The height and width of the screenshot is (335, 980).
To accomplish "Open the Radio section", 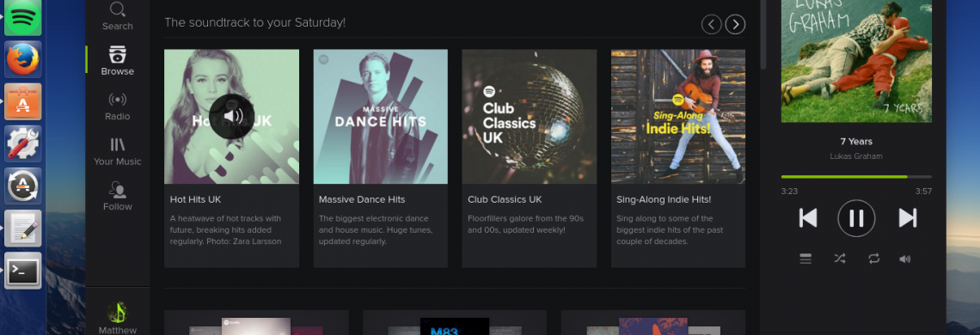I will pyautogui.click(x=118, y=107).
